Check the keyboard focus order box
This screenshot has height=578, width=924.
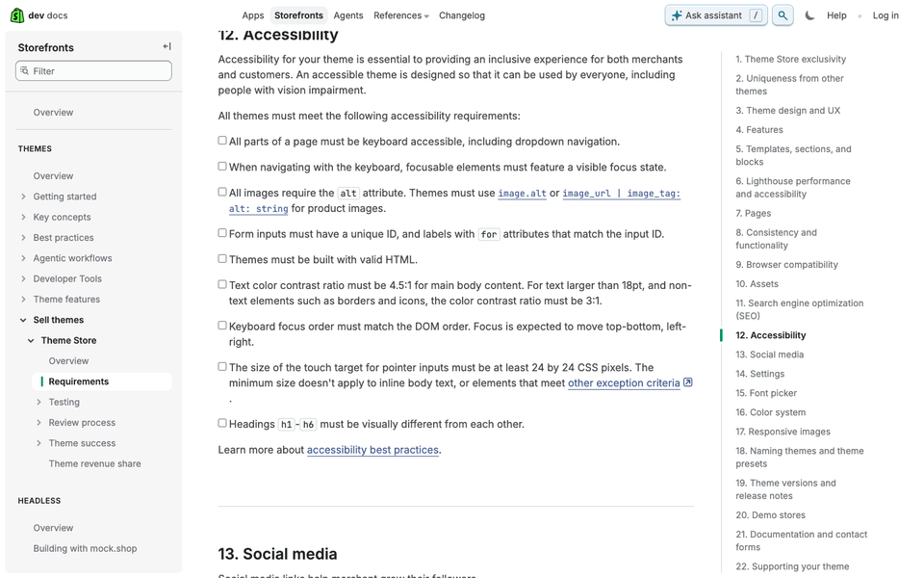(x=222, y=326)
